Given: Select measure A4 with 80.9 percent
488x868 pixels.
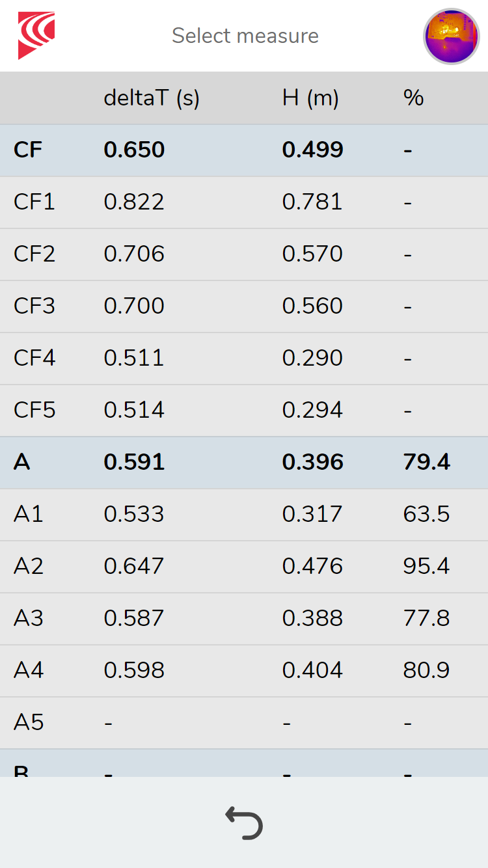Looking at the screenshot, I should tap(244, 671).
